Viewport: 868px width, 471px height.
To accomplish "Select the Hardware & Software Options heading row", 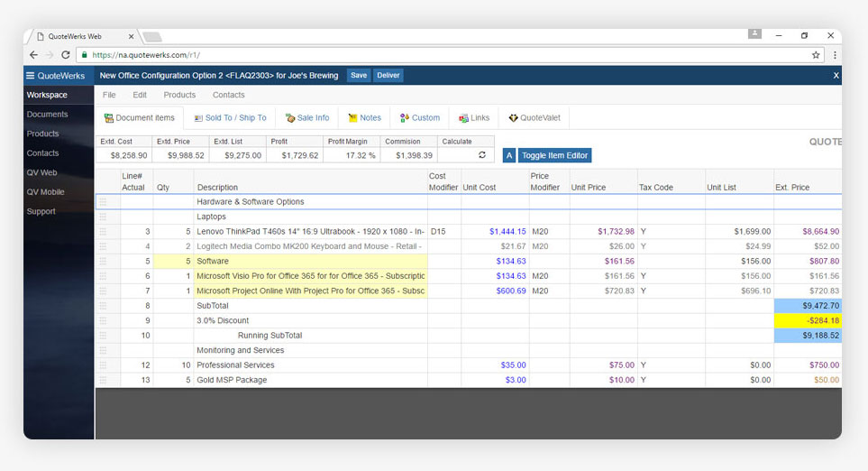I will [469, 202].
